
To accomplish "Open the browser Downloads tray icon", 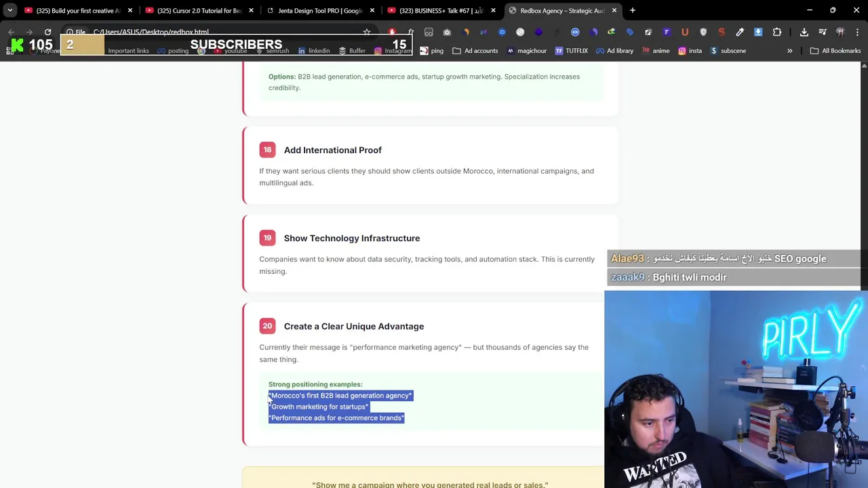I will [804, 32].
